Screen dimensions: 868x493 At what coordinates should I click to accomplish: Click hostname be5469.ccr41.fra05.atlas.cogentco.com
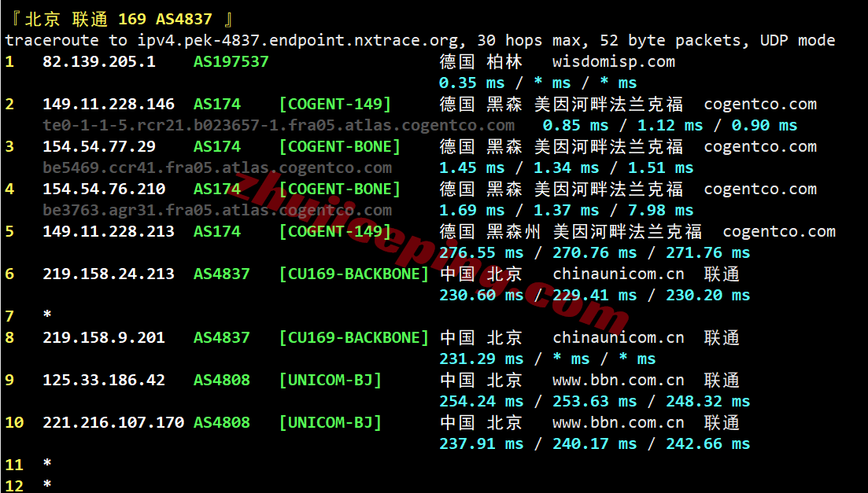[x=217, y=167]
